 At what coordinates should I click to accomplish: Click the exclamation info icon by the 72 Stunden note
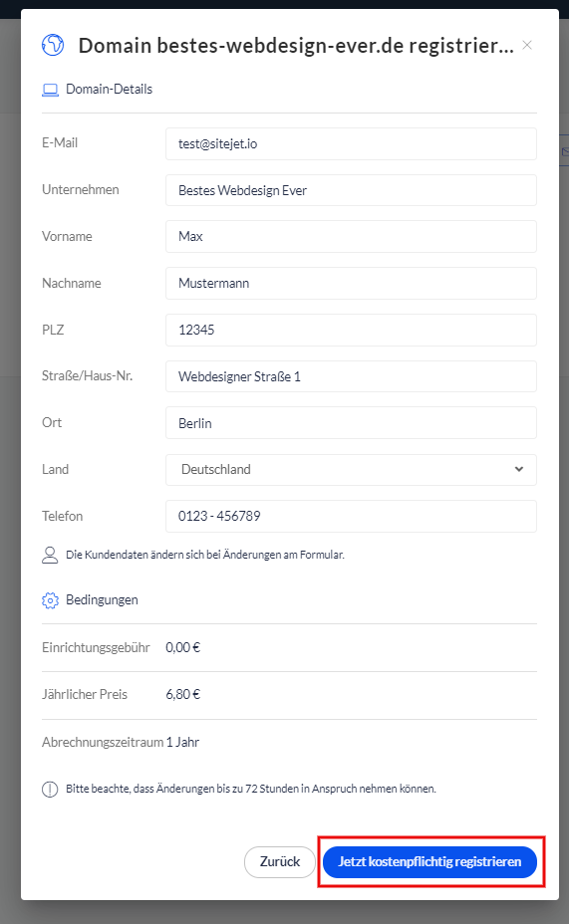click(x=50, y=789)
